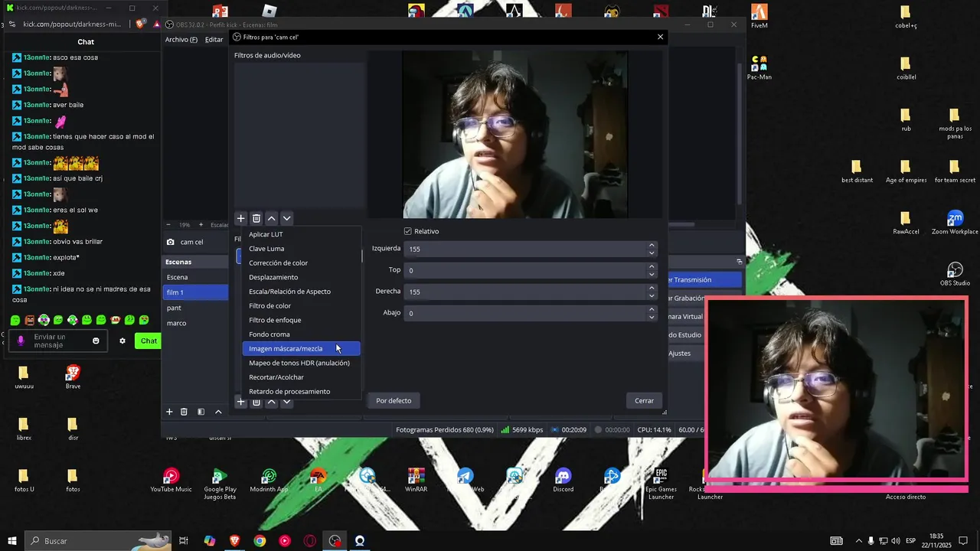Select the film 1 scene
Image resolution: width=980 pixels, height=551 pixels.
tap(196, 292)
